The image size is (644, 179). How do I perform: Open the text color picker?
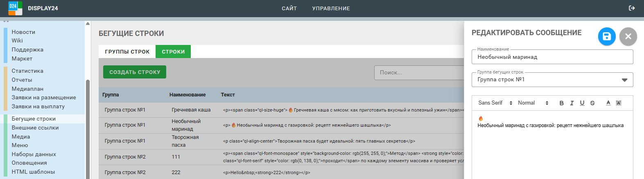[608, 103]
